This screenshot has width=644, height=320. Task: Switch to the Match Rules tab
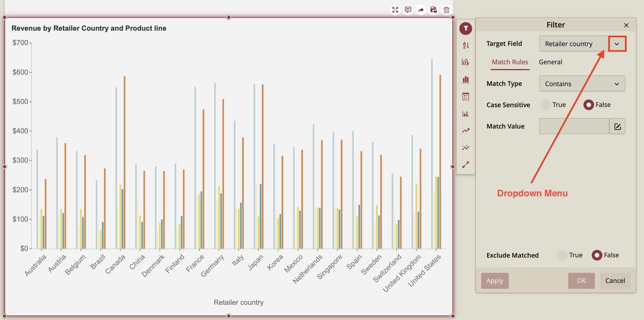[510, 62]
